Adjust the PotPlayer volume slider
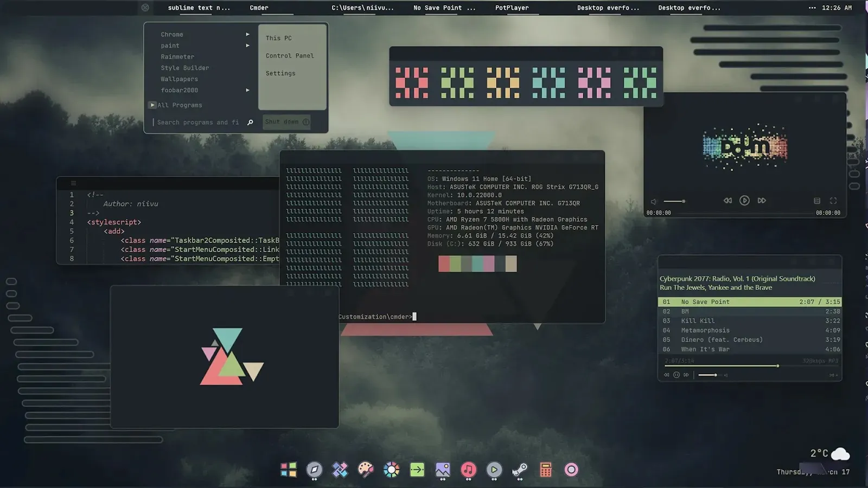The image size is (868, 488). [x=674, y=201]
